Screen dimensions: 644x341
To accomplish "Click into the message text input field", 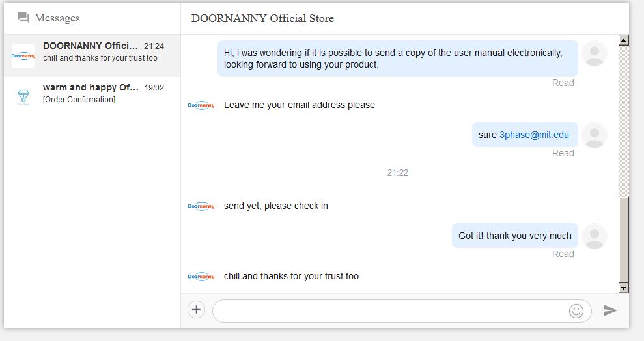I will point(390,311).
